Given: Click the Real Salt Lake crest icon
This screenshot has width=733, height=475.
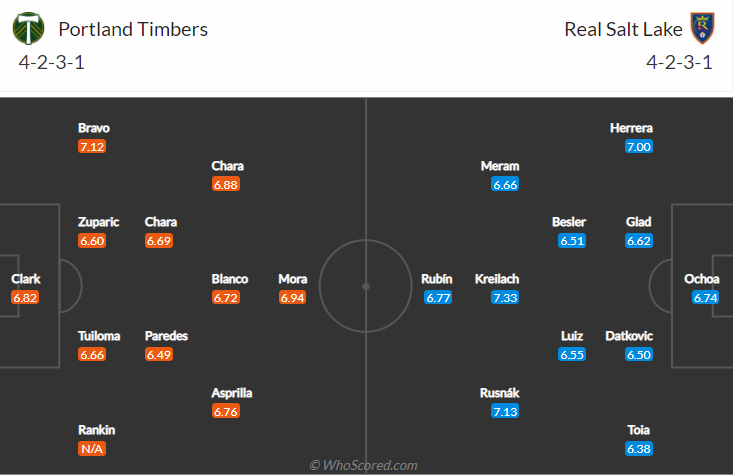Looking at the screenshot, I should point(704,28).
